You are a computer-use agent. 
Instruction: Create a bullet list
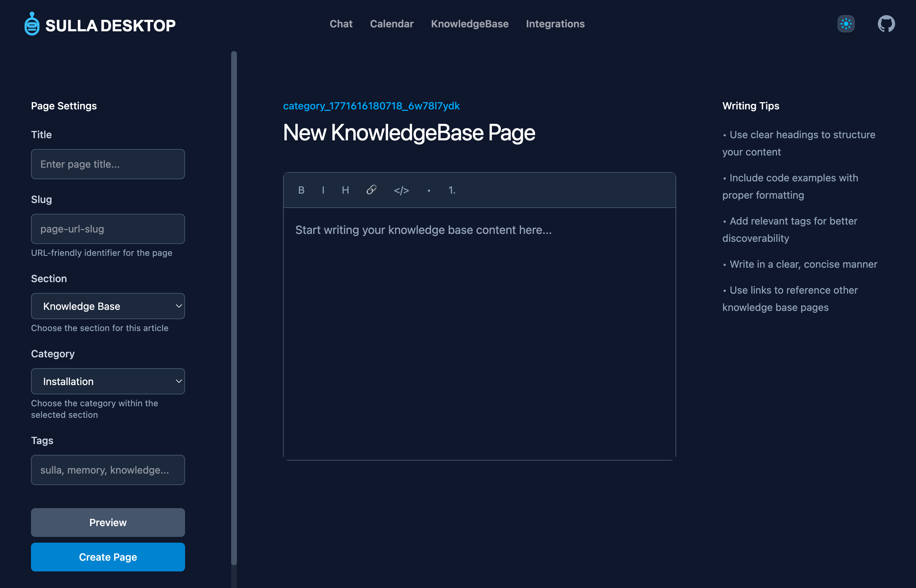click(x=428, y=190)
